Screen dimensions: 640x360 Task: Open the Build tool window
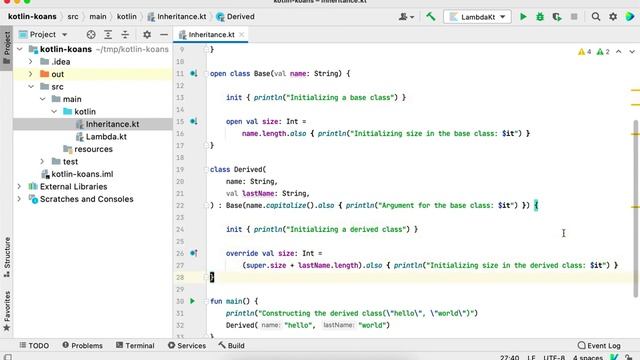coord(231,346)
